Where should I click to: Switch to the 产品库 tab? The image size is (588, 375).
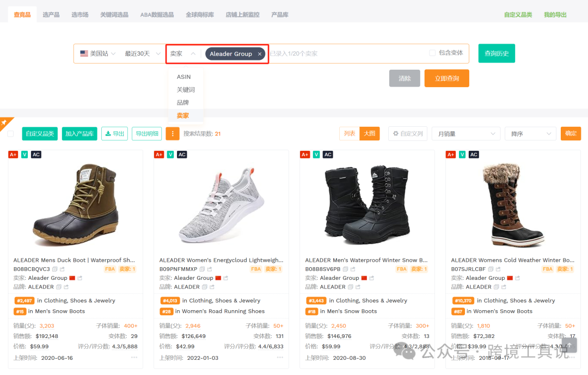(280, 15)
